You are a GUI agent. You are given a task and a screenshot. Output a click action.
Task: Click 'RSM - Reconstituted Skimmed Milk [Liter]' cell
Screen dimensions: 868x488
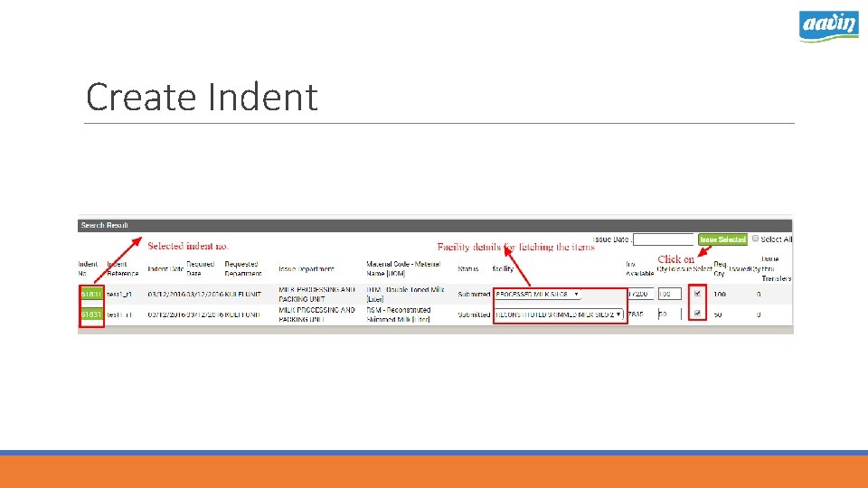(x=399, y=314)
